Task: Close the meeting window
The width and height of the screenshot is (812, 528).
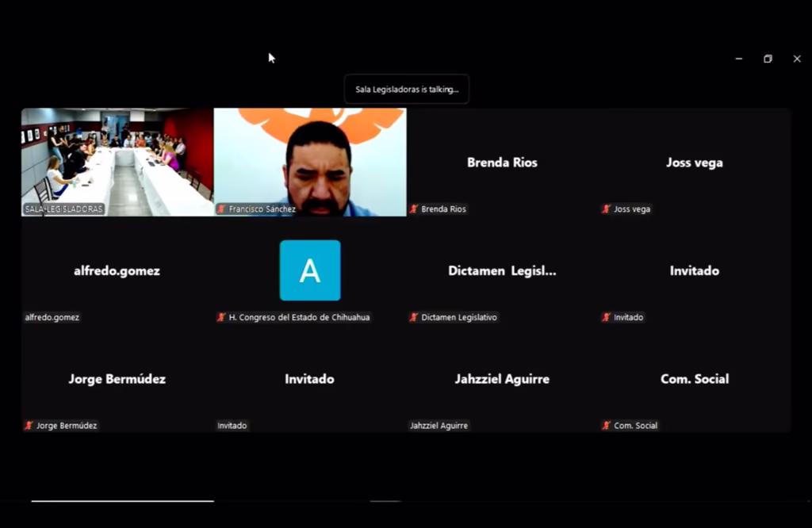Action: click(797, 59)
